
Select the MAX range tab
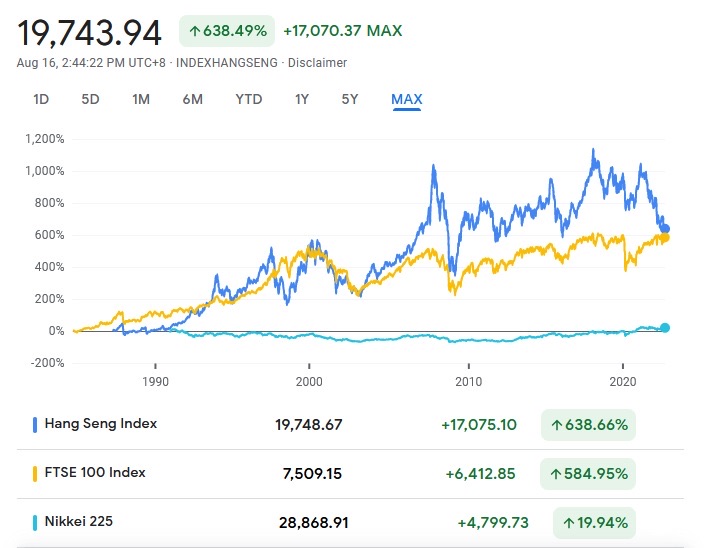[x=407, y=99]
